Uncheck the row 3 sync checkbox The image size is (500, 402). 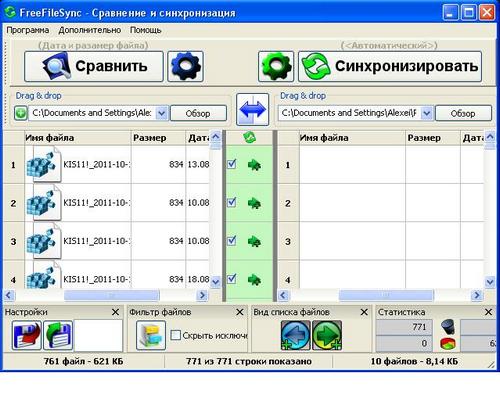coord(232,240)
